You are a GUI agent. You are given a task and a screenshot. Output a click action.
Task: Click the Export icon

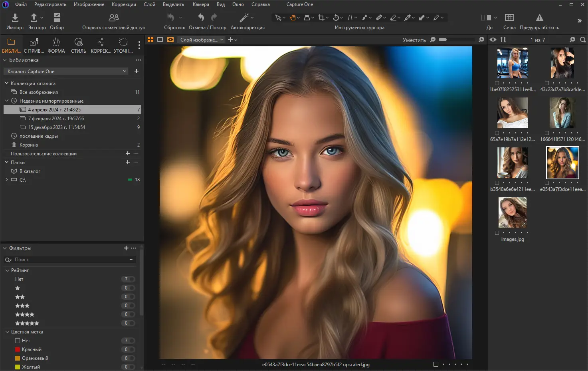pyautogui.click(x=34, y=18)
